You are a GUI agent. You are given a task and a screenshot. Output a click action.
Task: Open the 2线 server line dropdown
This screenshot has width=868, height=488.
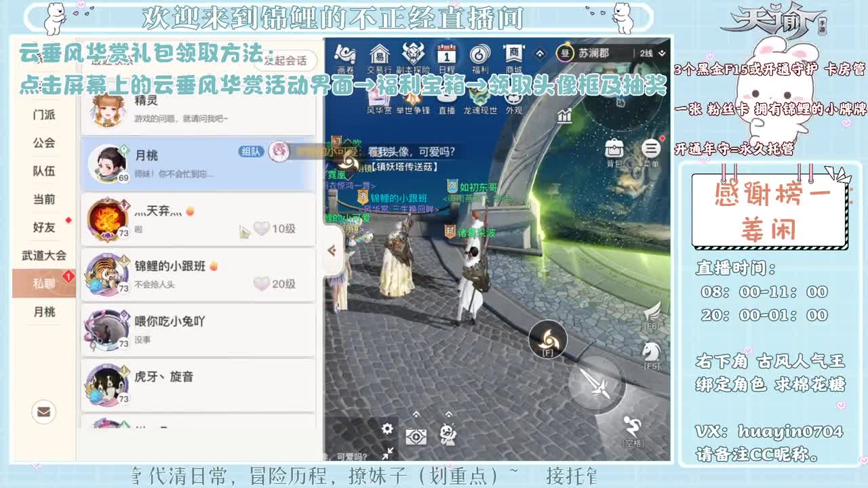648,52
